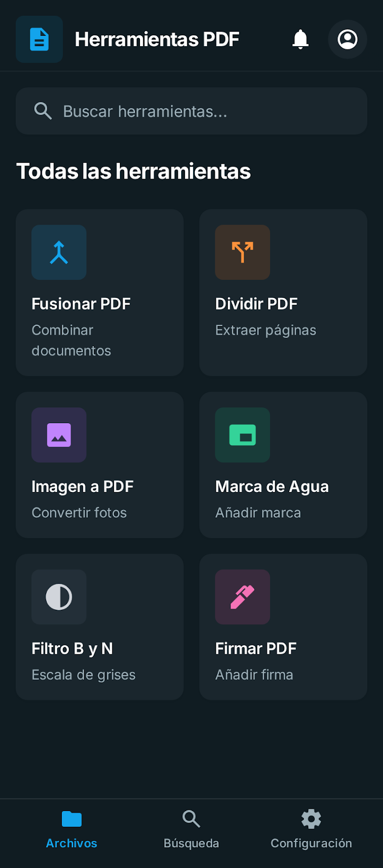The height and width of the screenshot is (868, 383).
Task: Open the Fusionar PDF tool card
Action: [x=99, y=292]
